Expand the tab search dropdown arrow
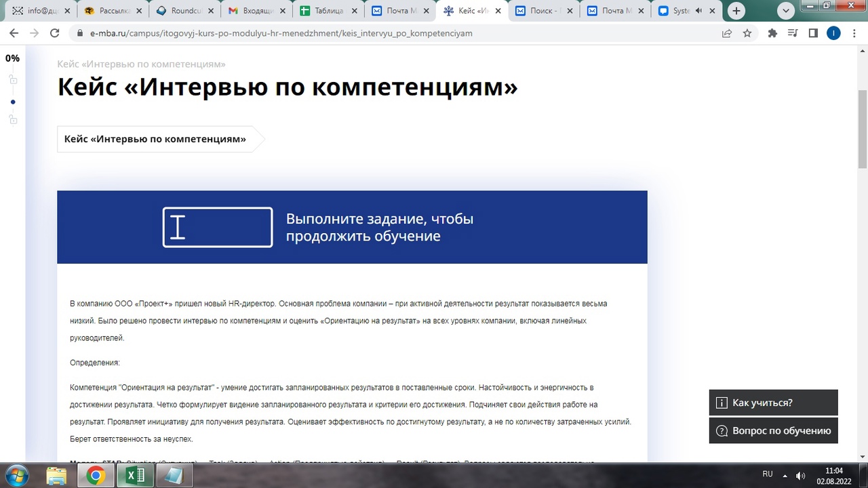 point(786,11)
